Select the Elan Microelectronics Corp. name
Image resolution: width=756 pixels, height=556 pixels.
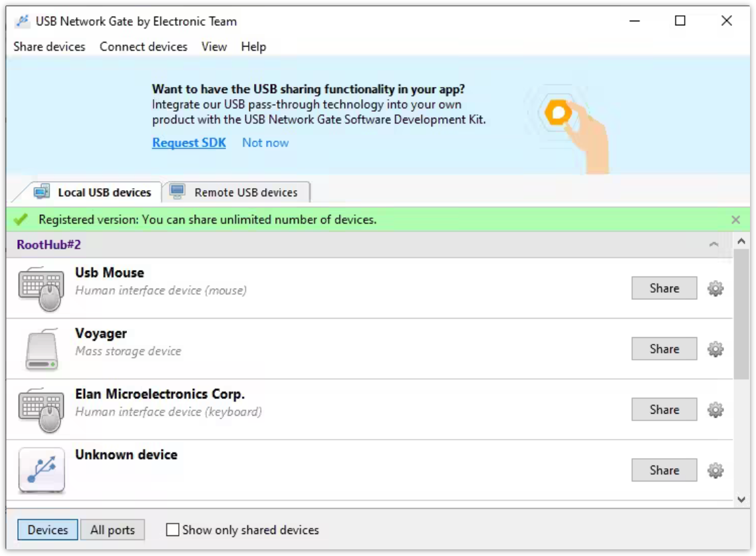click(x=160, y=394)
